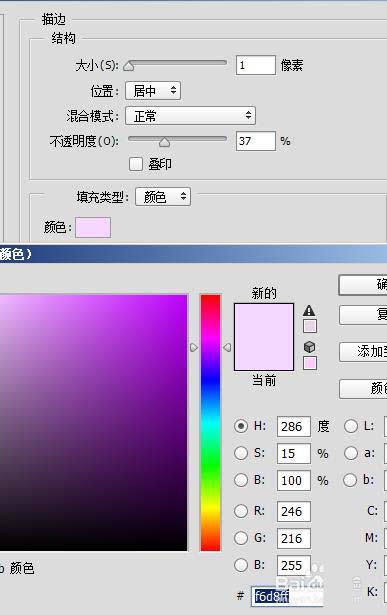Select the G green radio button

(241, 538)
